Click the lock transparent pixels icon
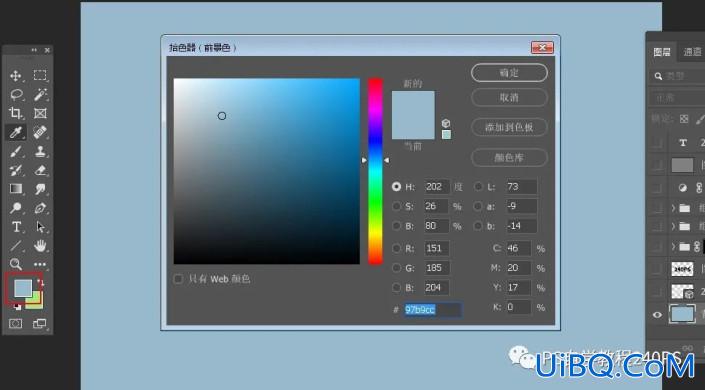The height and width of the screenshot is (390, 705). coord(684,119)
